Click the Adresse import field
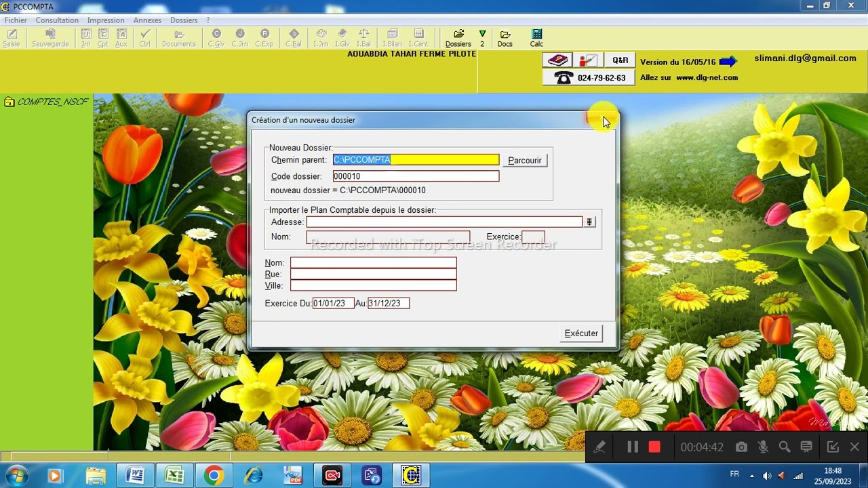 pos(444,222)
